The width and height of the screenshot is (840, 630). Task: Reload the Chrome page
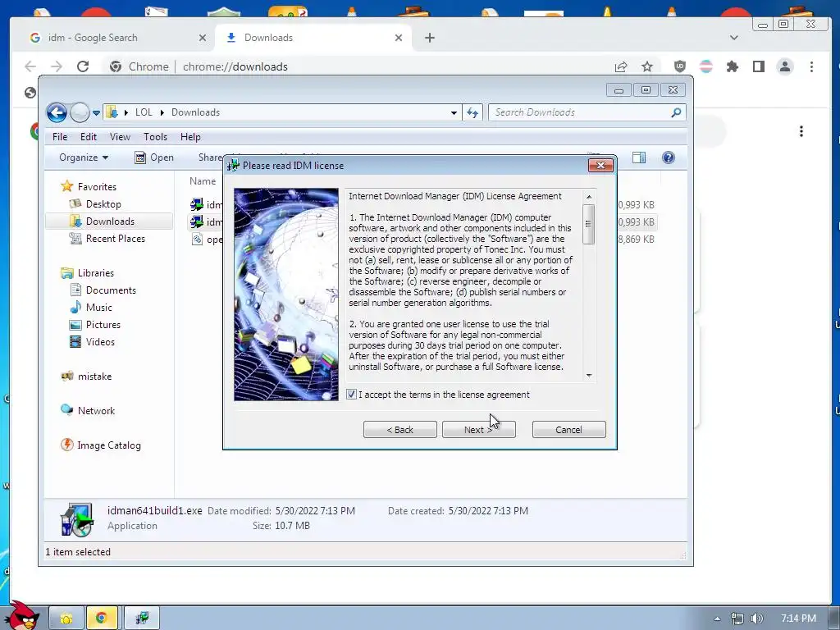pyautogui.click(x=83, y=66)
